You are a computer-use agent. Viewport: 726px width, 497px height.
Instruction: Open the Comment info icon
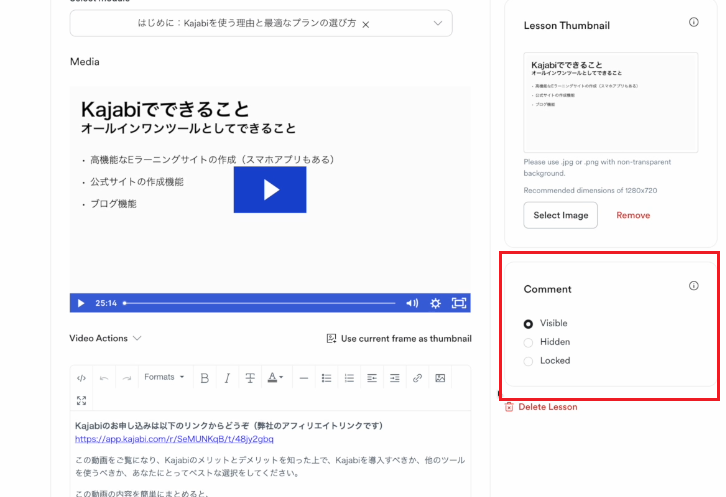[x=693, y=285]
